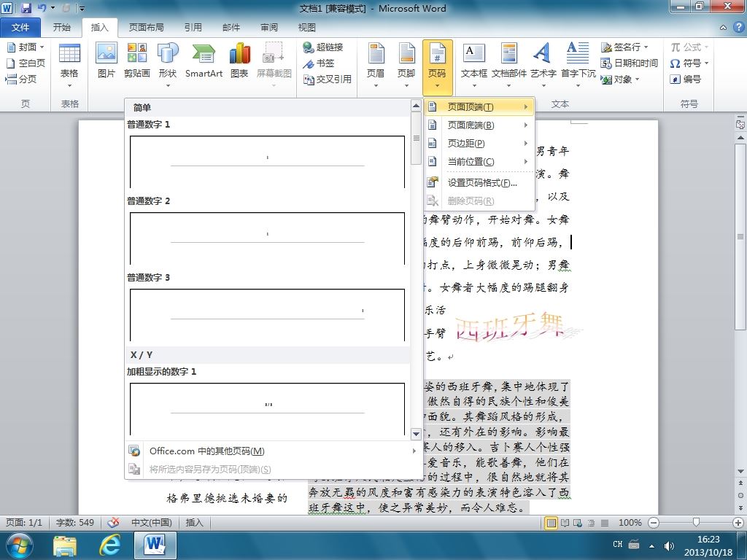747x560 pixels.
Task: Insert a Bookmark (书签)
Action: [319, 63]
